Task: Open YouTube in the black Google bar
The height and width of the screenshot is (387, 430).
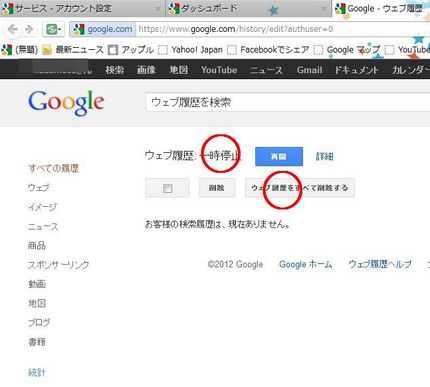Action: pyautogui.click(x=219, y=70)
